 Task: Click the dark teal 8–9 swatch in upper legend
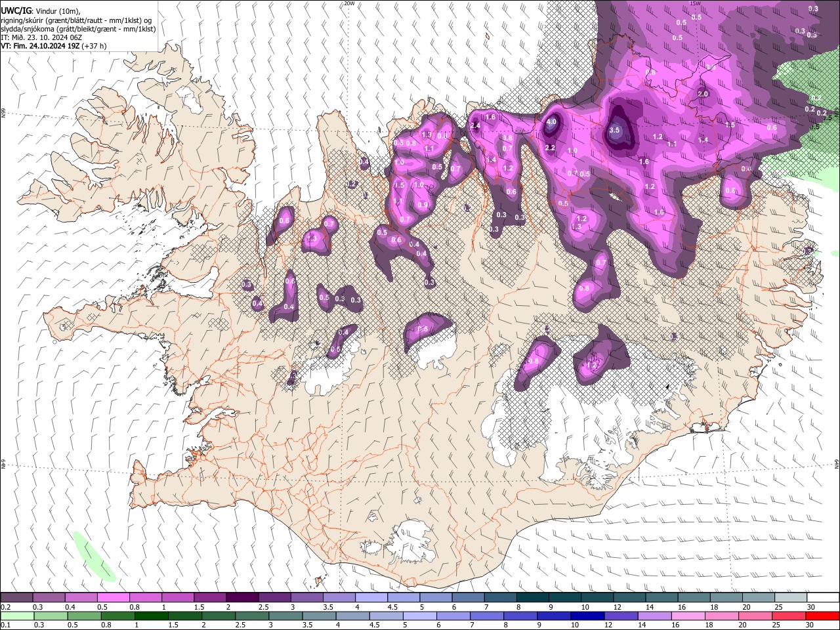pos(533,598)
